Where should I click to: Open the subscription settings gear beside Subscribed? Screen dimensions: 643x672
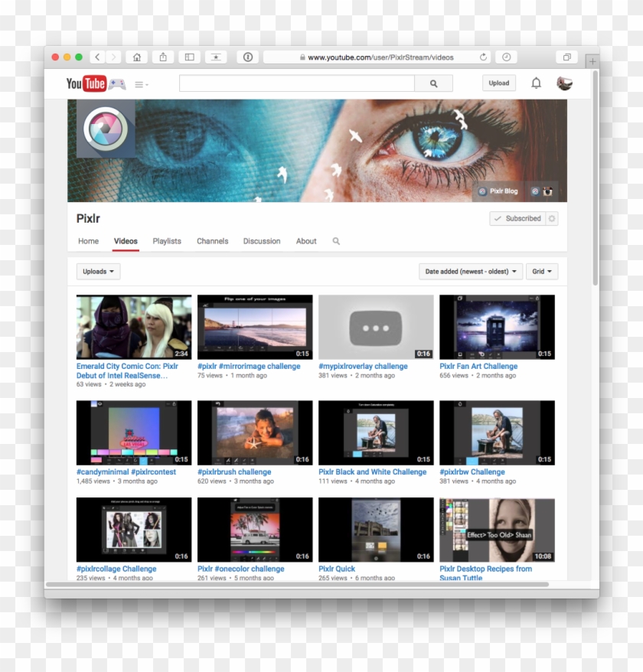[x=553, y=218]
